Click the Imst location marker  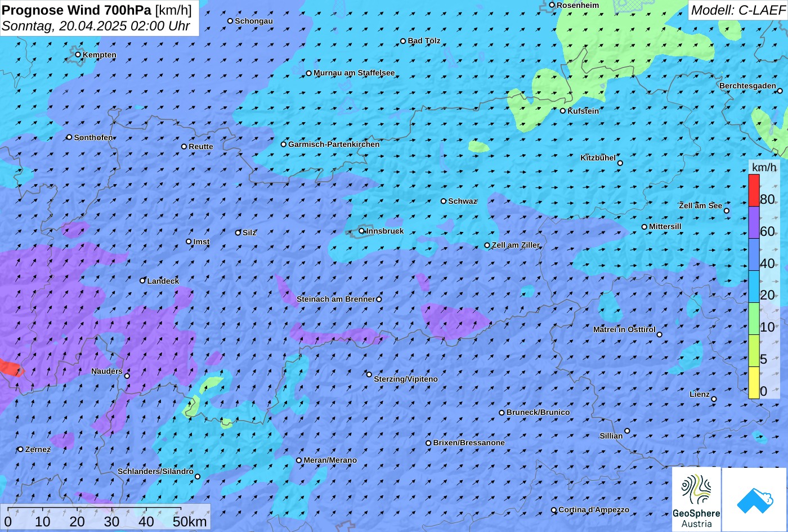click(189, 242)
